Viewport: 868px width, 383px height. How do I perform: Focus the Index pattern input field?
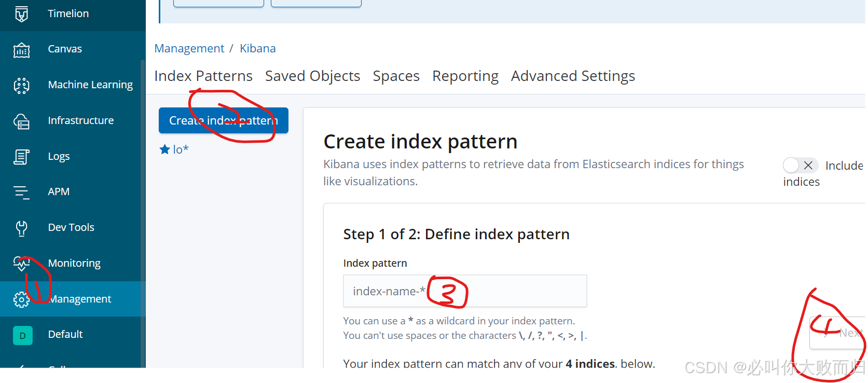coord(465,291)
